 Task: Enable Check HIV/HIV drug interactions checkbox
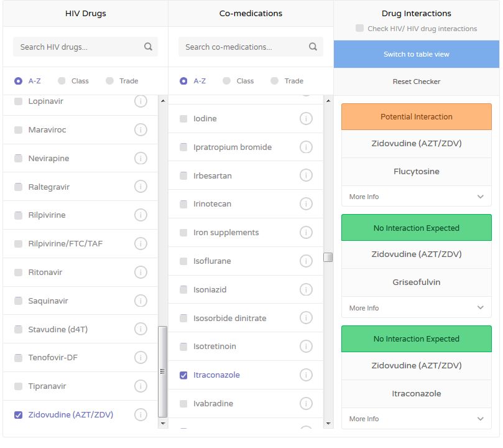359,28
